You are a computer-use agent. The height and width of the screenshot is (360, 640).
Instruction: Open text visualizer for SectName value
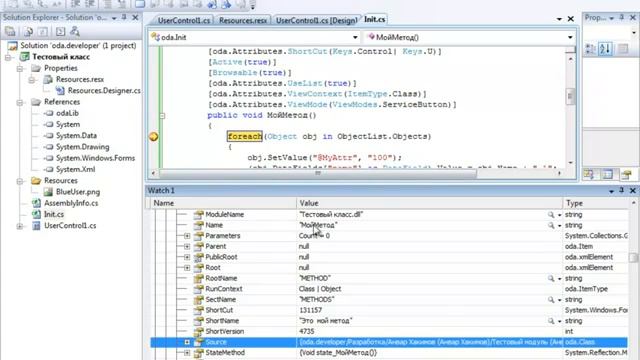(x=551, y=299)
